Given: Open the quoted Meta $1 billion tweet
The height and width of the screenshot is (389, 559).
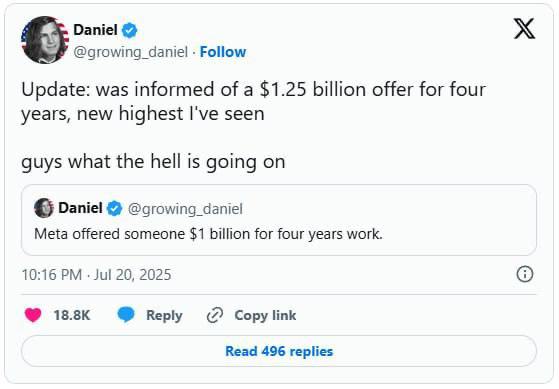Looking at the screenshot, I should 279,220.
